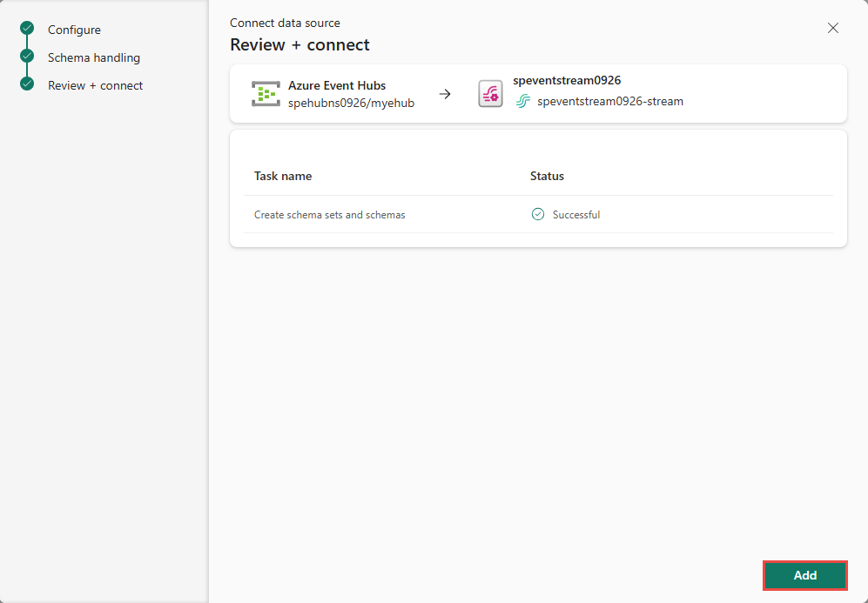
Task: Select the Review + connect step
Action: click(x=96, y=84)
